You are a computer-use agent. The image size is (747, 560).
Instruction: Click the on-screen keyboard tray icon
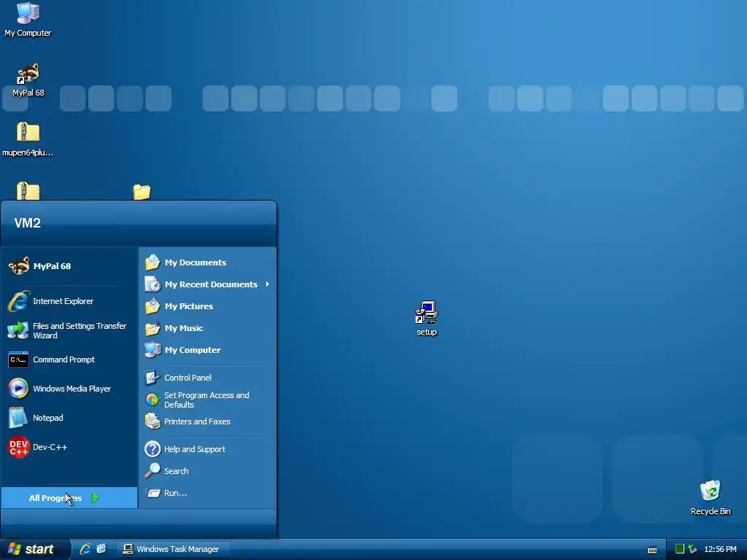652,550
